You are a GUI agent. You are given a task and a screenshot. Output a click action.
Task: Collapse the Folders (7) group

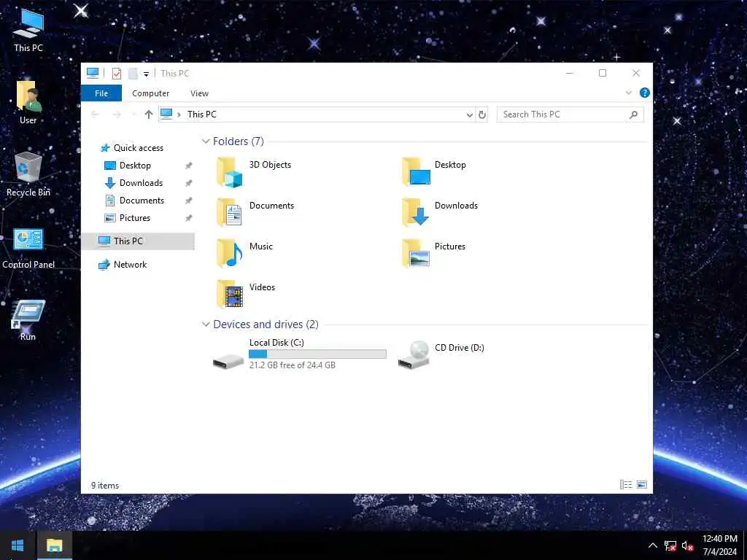(206, 141)
